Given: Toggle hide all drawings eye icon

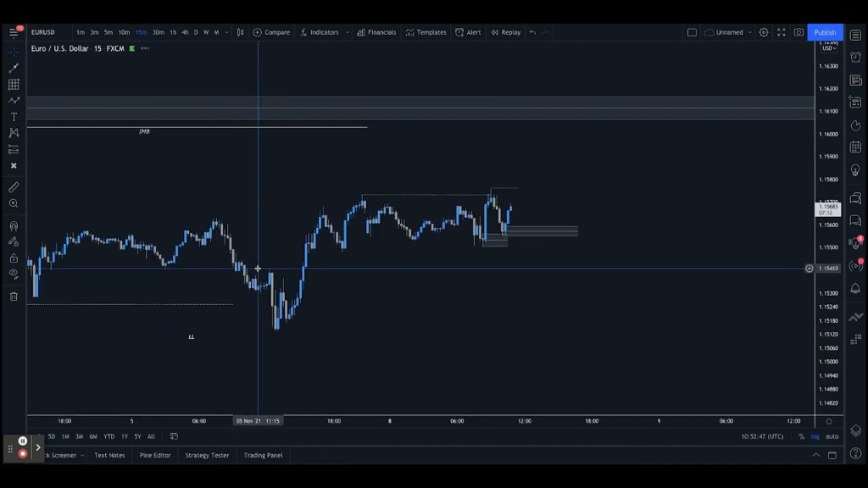Looking at the screenshot, I should (x=14, y=274).
